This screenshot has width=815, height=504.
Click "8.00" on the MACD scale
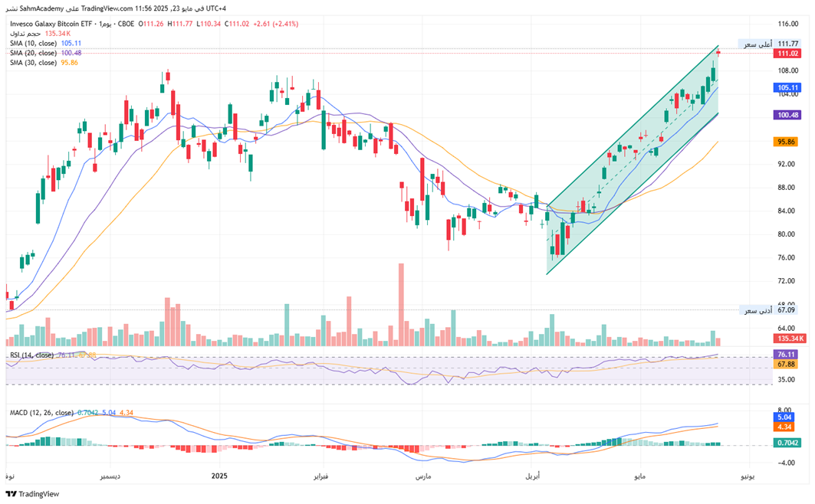point(785,410)
